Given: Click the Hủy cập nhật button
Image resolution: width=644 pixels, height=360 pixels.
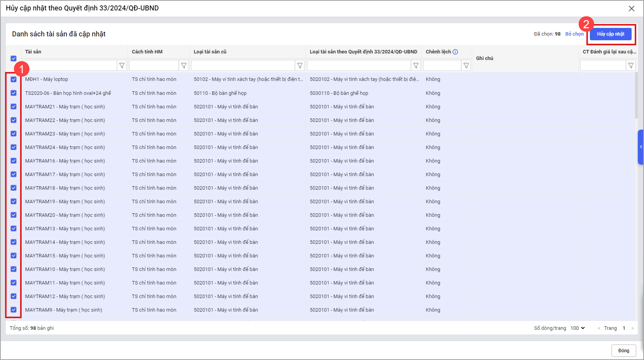Looking at the screenshot, I should (610, 34).
